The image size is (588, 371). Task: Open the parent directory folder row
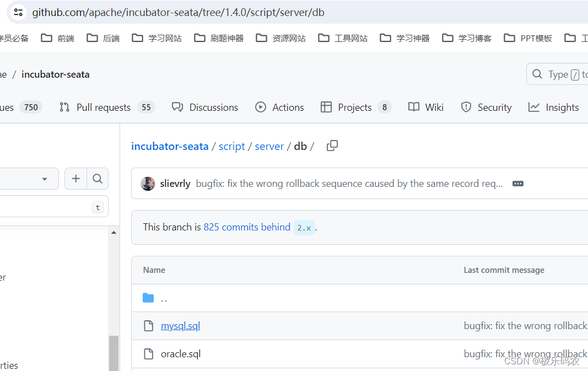360,298
